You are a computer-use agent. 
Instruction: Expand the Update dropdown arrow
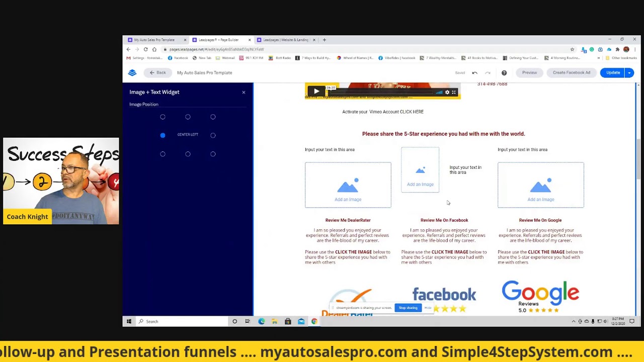pos(629,72)
